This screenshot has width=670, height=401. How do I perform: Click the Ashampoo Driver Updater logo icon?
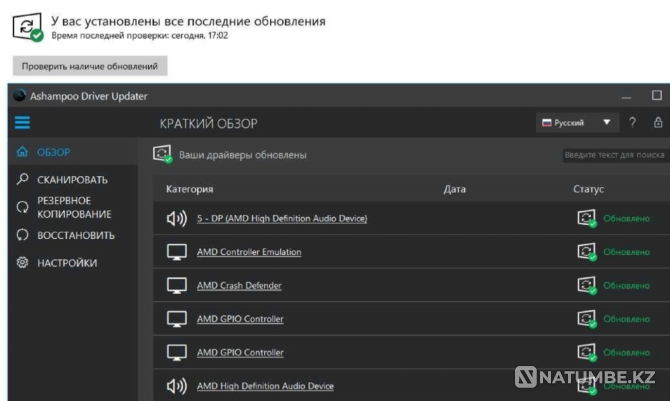19,95
